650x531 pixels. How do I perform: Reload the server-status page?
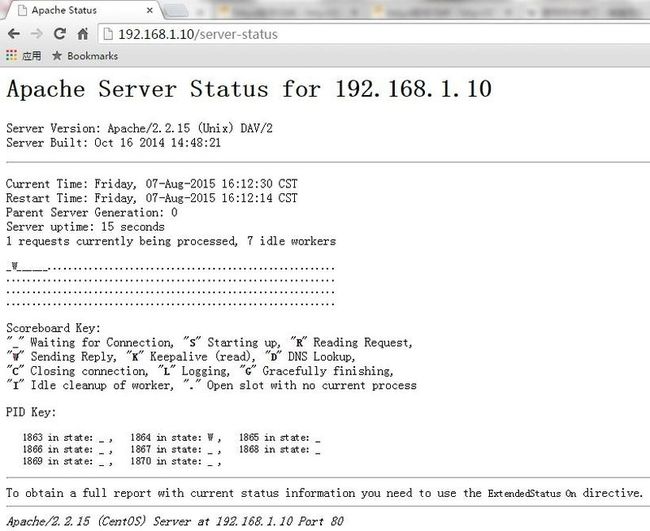pos(60,34)
